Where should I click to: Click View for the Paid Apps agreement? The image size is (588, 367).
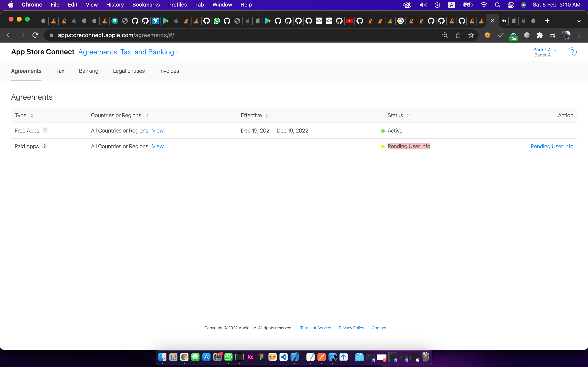click(158, 146)
